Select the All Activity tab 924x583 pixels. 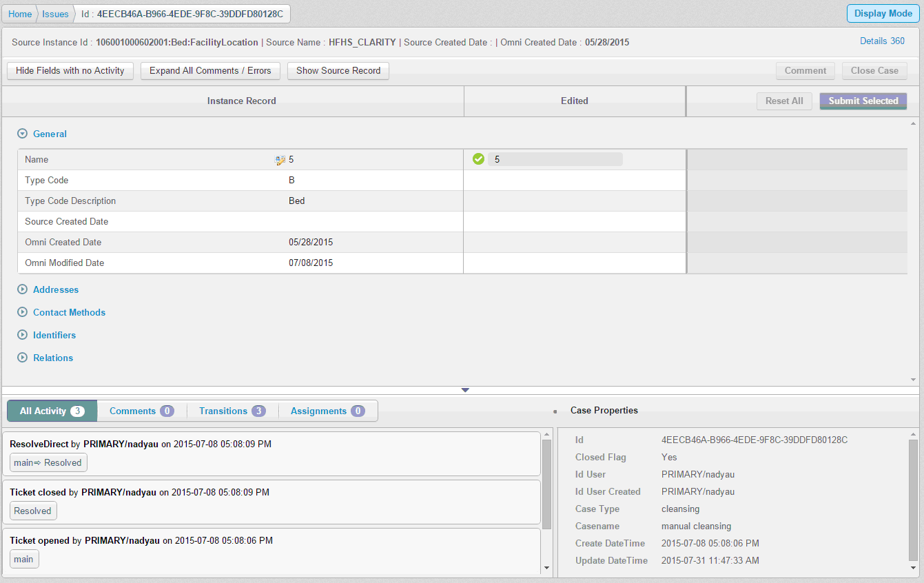pos(52,411)
